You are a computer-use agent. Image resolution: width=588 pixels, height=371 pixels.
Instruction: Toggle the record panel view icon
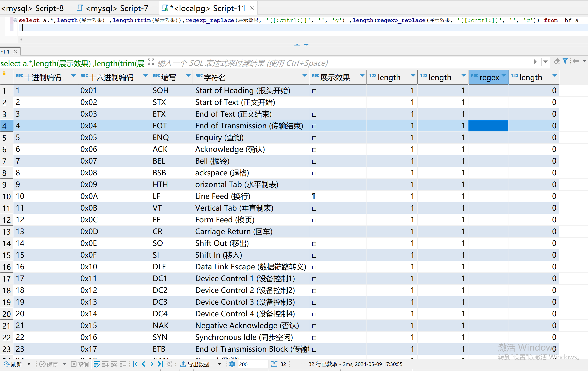[169, 364]
